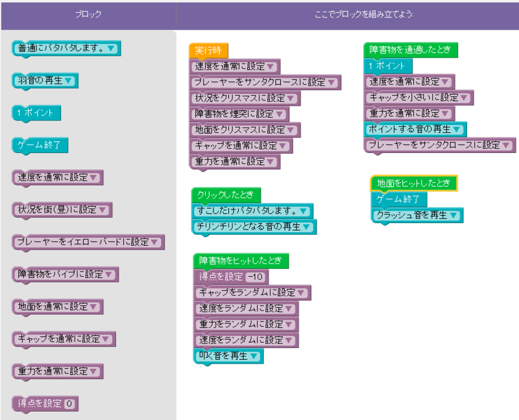Select 1 ポイント block under 障害物を通過したとき
The width and height of the screenshot is (519, 420).
(387, 66)
